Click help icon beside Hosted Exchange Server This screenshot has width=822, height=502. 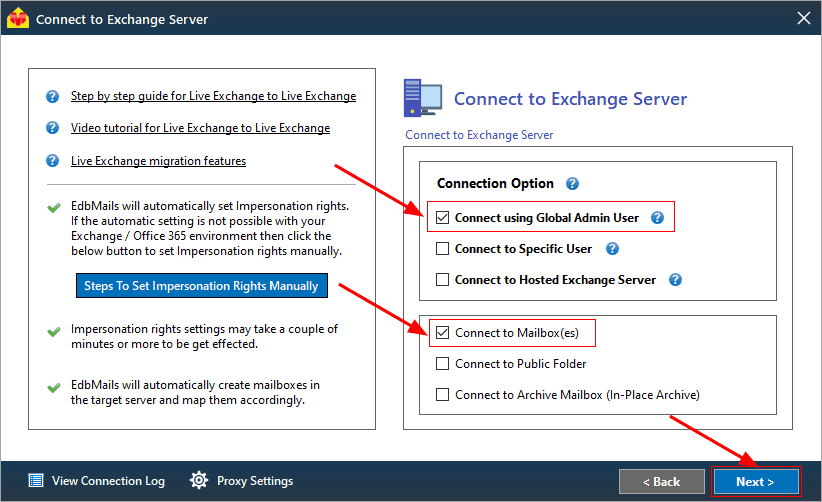pos(675,279)
